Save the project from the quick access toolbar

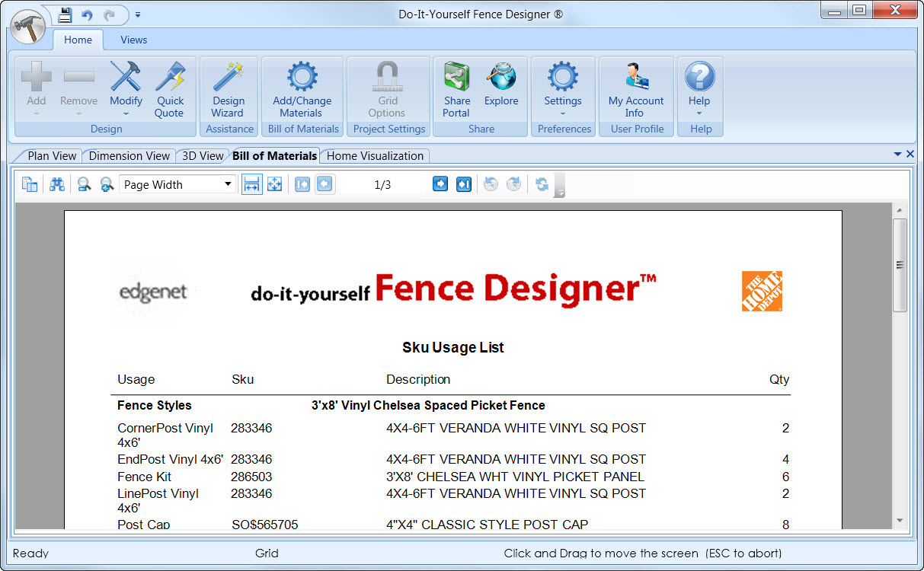pos(66,14)
